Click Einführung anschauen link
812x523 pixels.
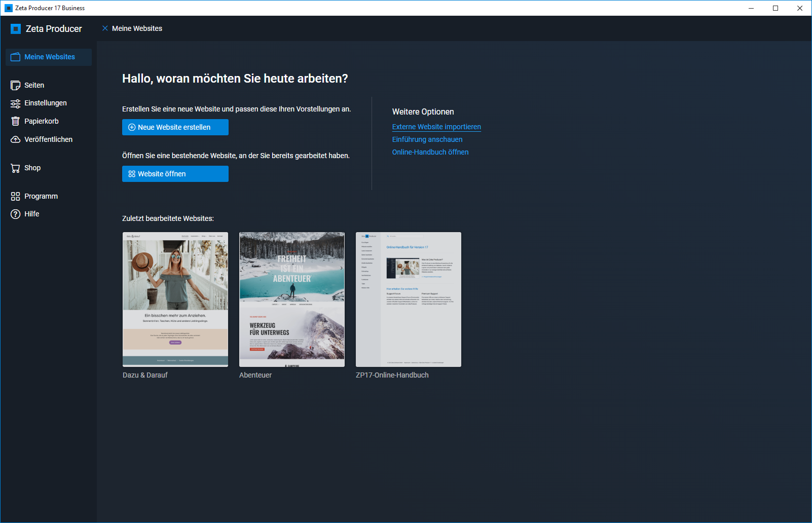[427, 139]
